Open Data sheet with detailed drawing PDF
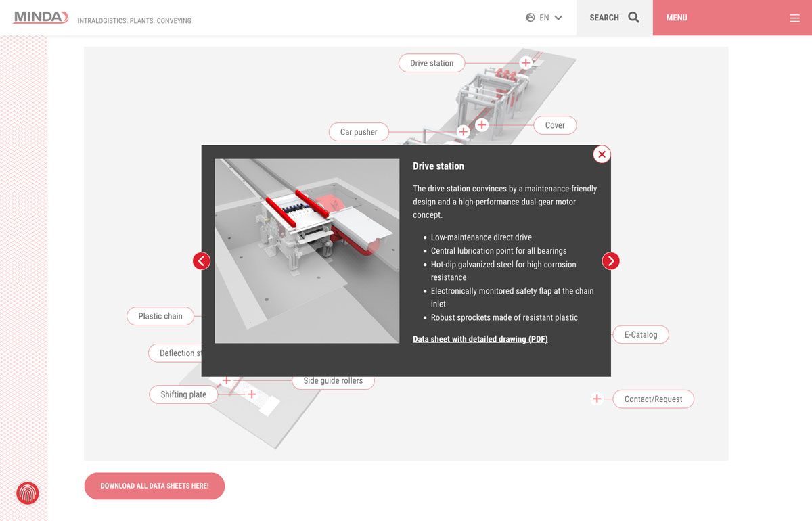 480,339
